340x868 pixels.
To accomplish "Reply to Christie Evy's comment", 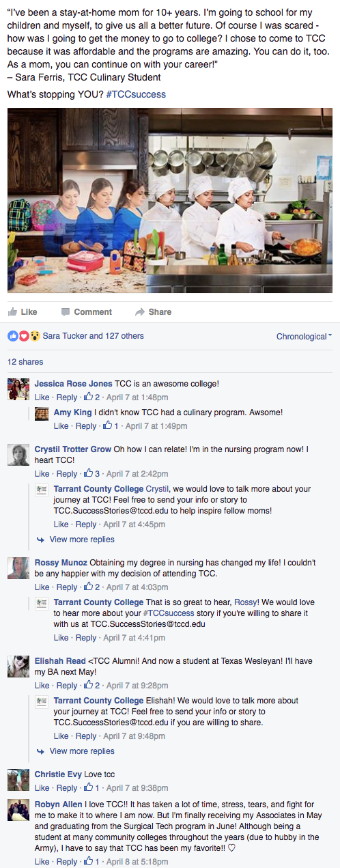I will pos(67,787).
